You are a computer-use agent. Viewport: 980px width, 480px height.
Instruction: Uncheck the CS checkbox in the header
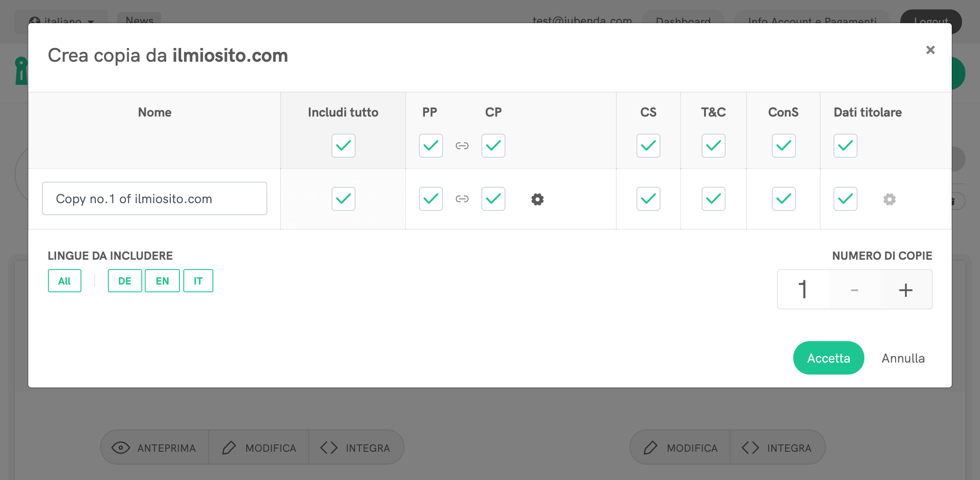pos(648,146)
